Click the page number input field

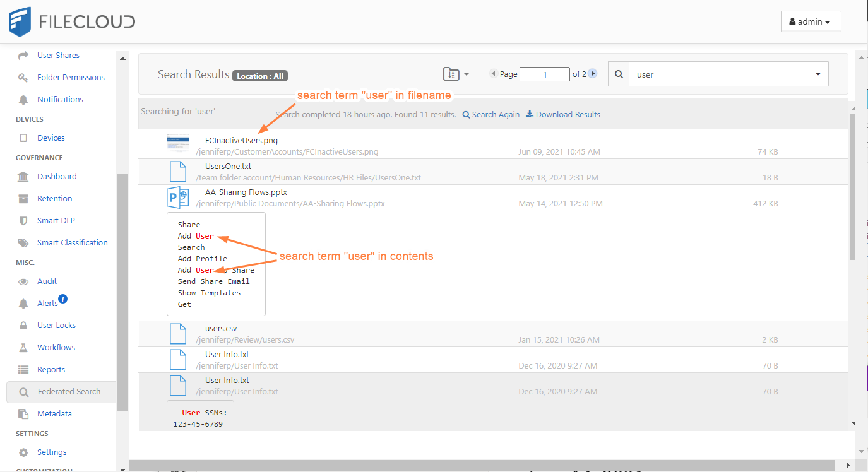coord(544,74)
